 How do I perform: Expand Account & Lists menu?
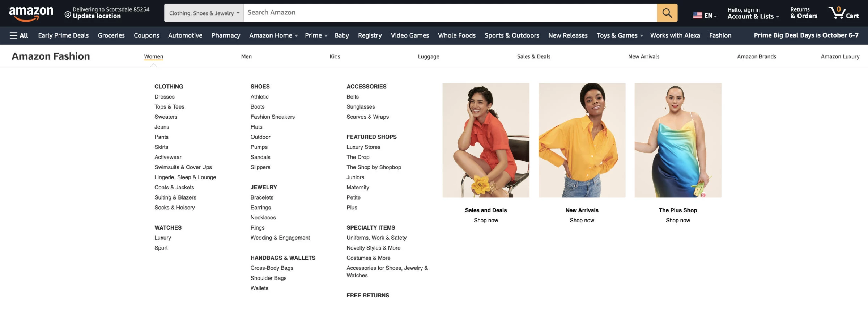click(753, 13)
